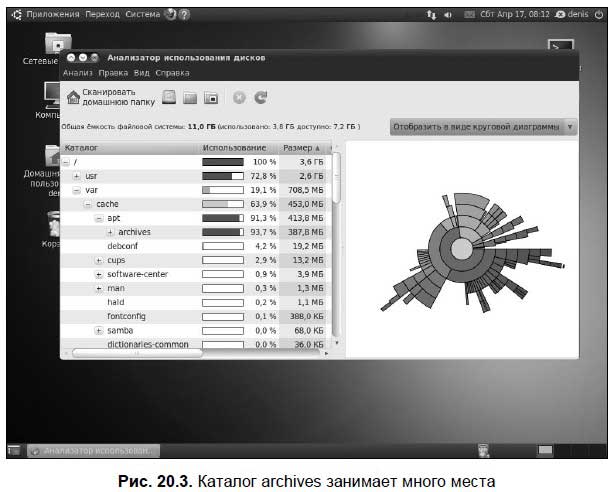Click the refresh scan icon
The width and height of the screenshot is (615, 492).
tap(260, 97)
